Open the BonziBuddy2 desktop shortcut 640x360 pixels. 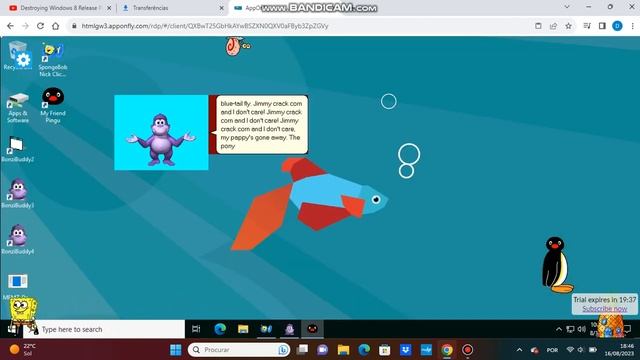pos(18,150)
